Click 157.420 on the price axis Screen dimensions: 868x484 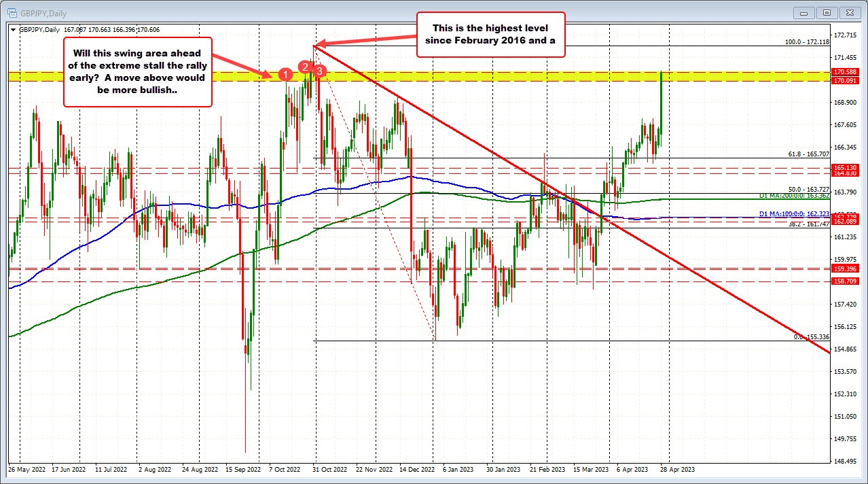coord(846,304)
